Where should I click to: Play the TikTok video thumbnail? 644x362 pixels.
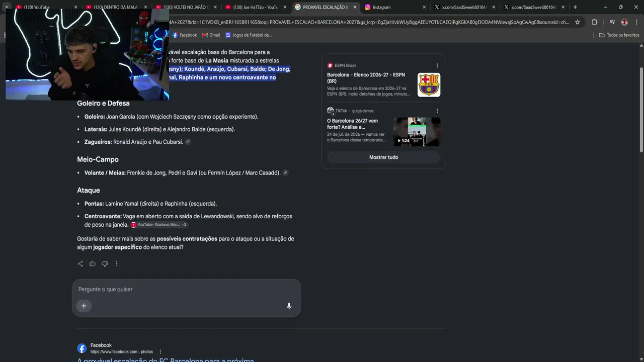[417, 132]
